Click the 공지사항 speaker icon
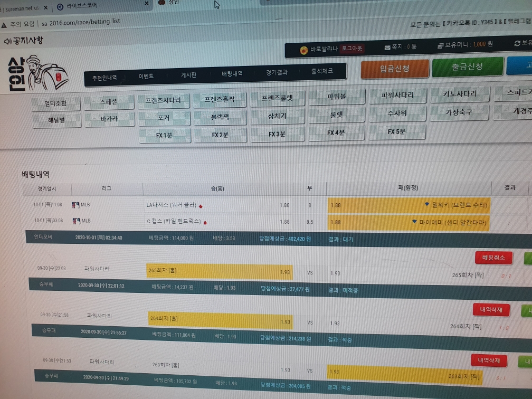The height and width of the screenshot is (399, 532). coord(7,41)
